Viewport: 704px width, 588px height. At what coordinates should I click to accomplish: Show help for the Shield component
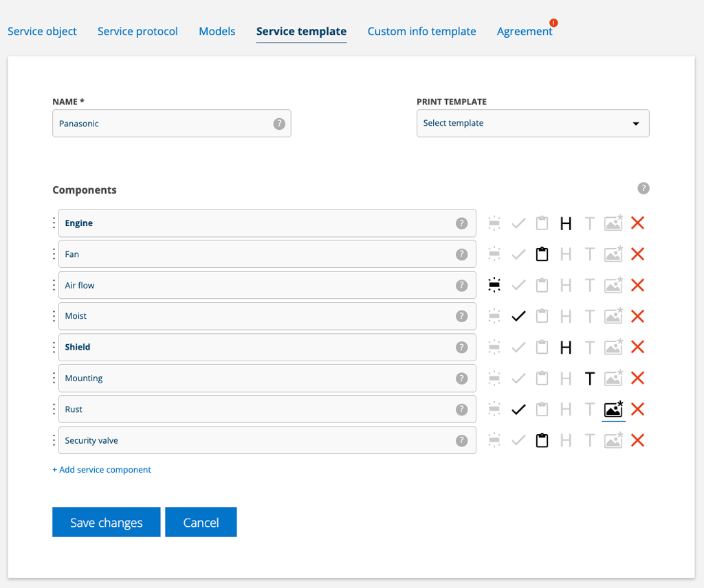pos(461,348)
